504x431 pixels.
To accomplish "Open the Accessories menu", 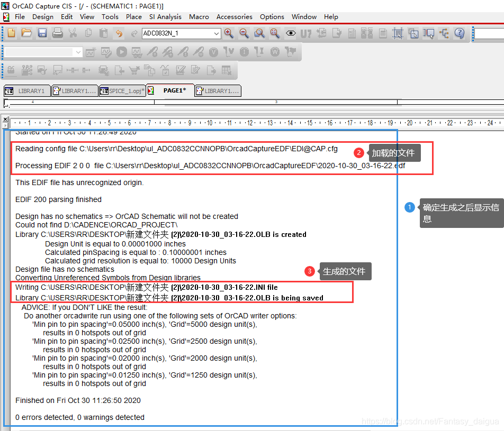I will pos(234,17).
